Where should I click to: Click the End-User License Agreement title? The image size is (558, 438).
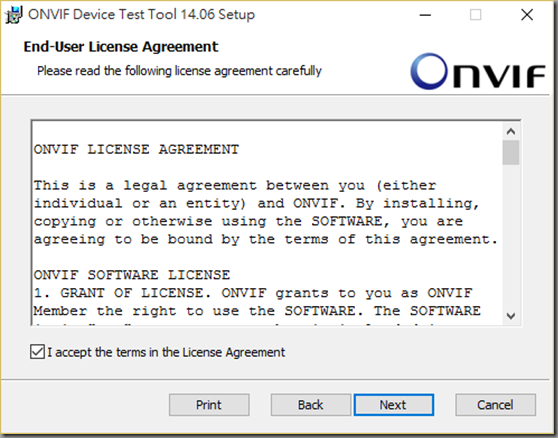coord(121,47)
